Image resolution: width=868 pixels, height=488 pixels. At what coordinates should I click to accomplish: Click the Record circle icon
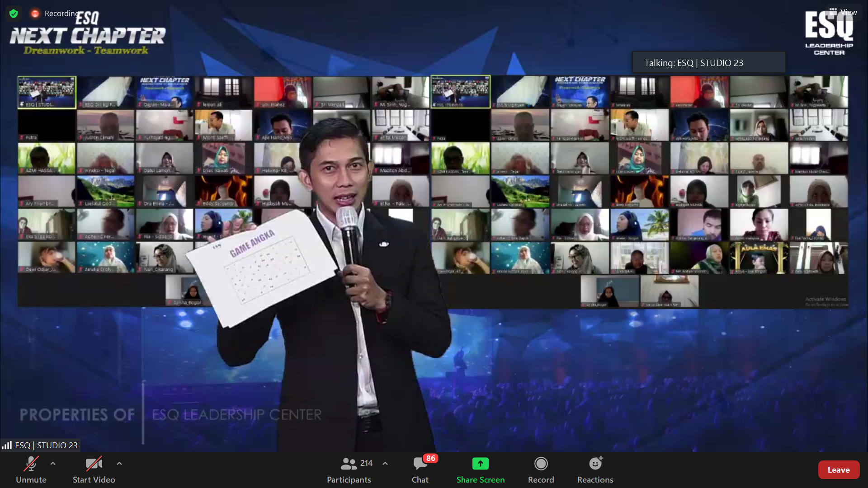[541, 464]
